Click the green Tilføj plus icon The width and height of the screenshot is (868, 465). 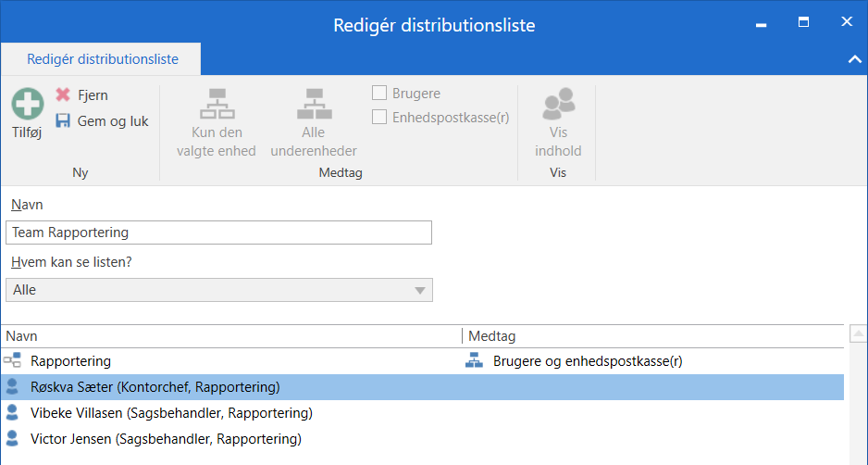[x=27, y=104]
